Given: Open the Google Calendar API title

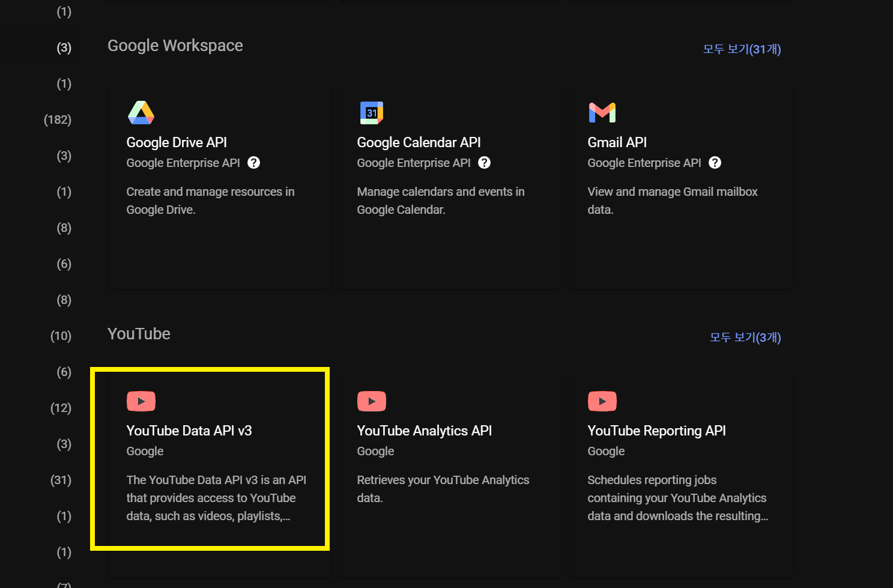Looking at the screenshot, I should pyautogui.click(x=419, y=142).
